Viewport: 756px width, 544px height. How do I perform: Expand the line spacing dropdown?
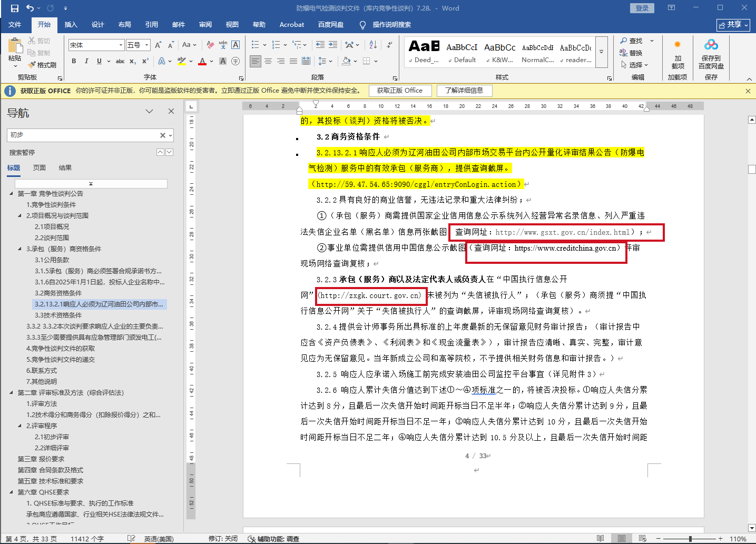coord(331,61)
